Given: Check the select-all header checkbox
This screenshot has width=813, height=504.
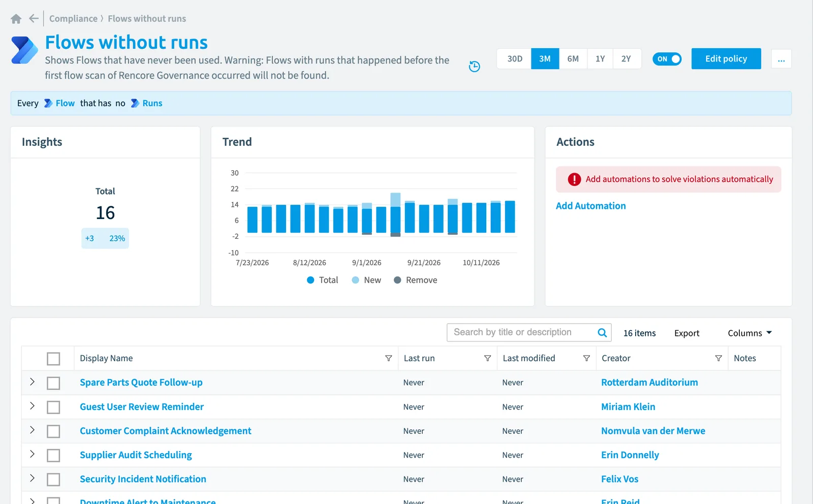Looking at the screenshot, I should (53, 359).
